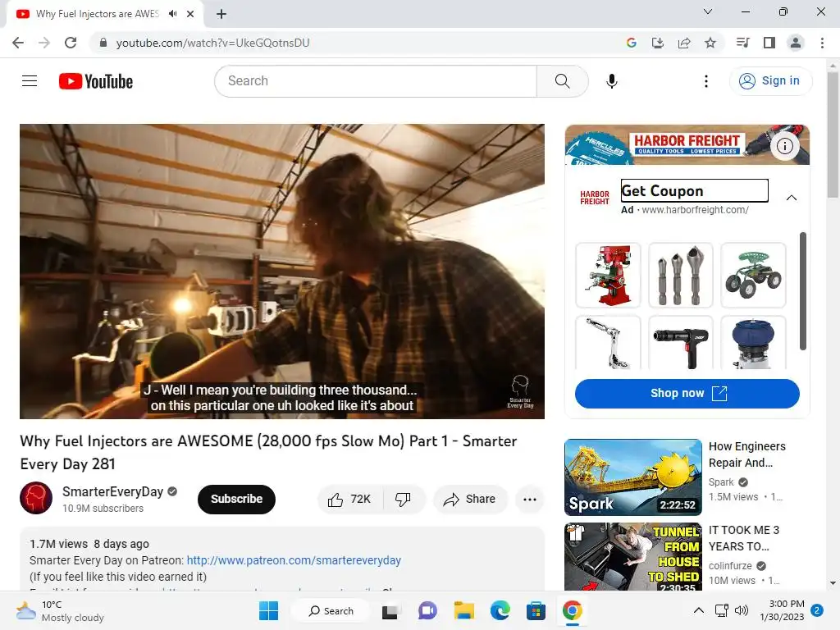Close the Why Fuel Injectors tab
The image size is (840, 630).
point(190,14)
